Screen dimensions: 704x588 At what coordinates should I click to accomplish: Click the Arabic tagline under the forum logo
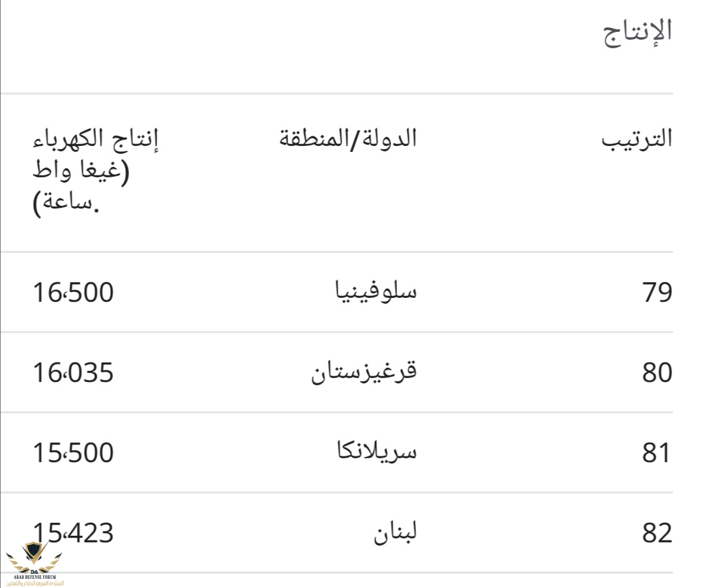tap(35, 583)
